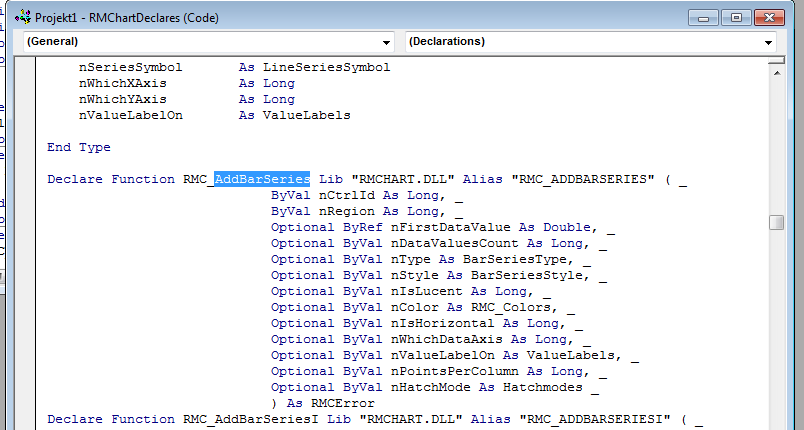Click "nIsHorizontal" parameter name
The height and width of the screenshot is (430, 804).
click(443, 323)
